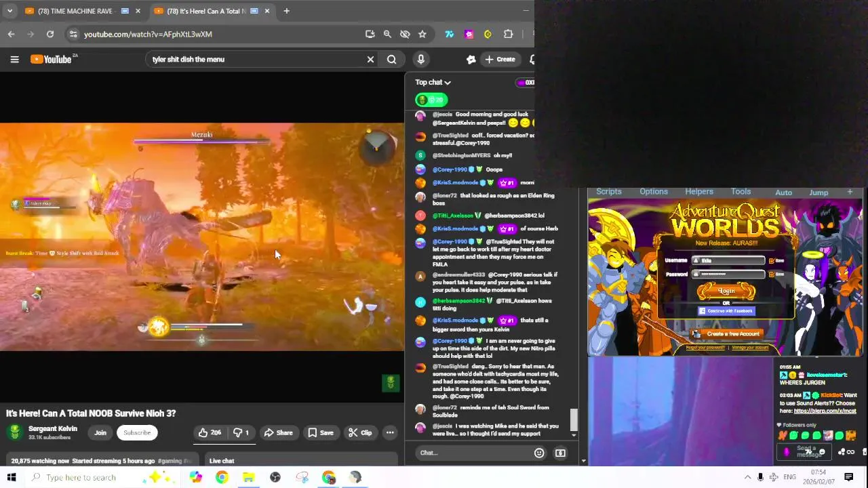The width and height of the screenshot is (868, 488).
Task: Click the install/cast screen icon in address bar
Action: [370, 34]
